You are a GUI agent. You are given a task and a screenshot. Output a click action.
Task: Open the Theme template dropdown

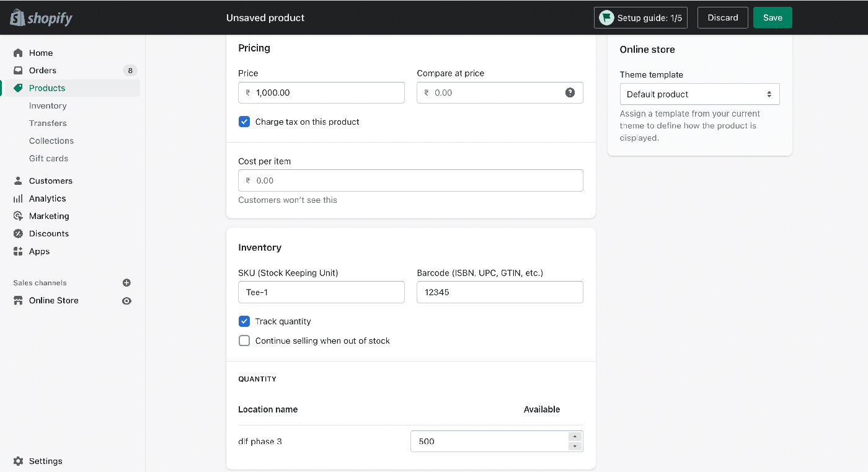(699, 94)
